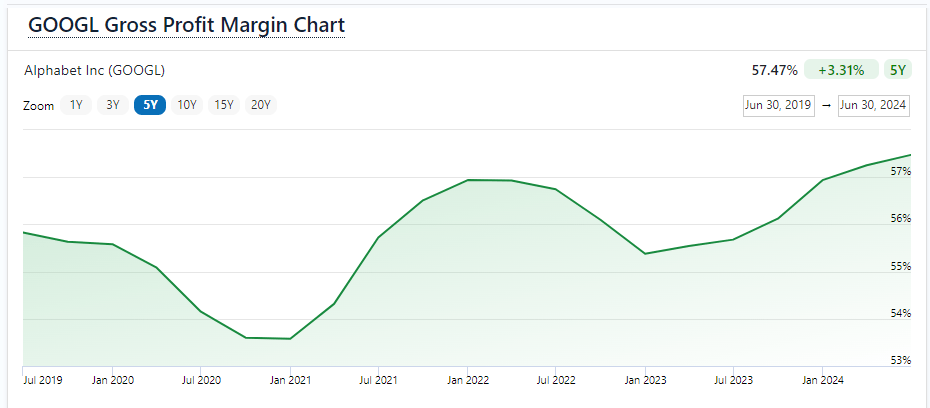Viewport: 930px width, 408px height.
Task: Click the 56% axis label
Action: click(x=900, y=218)
